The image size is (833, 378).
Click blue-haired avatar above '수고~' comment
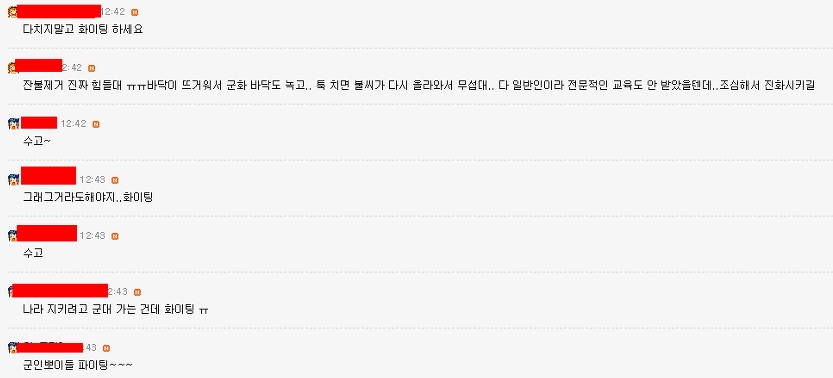tap(14, 124)
